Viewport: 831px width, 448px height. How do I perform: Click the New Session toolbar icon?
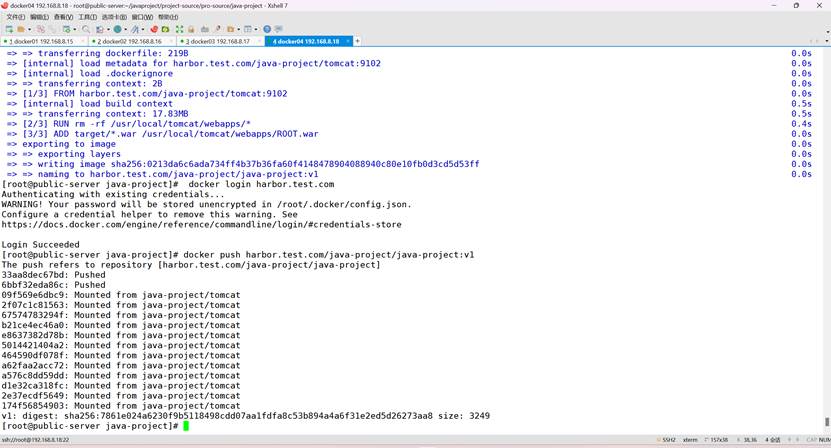(x=9, y=29)
